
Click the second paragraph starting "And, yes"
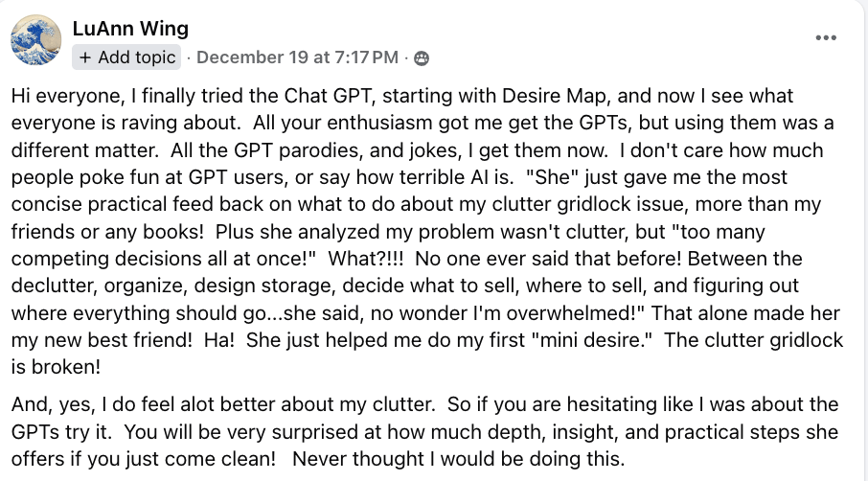pyautogui.click(x=424, y=432)
